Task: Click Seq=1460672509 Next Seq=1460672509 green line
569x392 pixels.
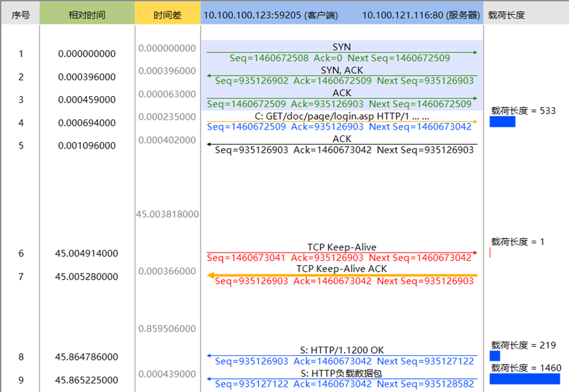Action: point(339,104)
